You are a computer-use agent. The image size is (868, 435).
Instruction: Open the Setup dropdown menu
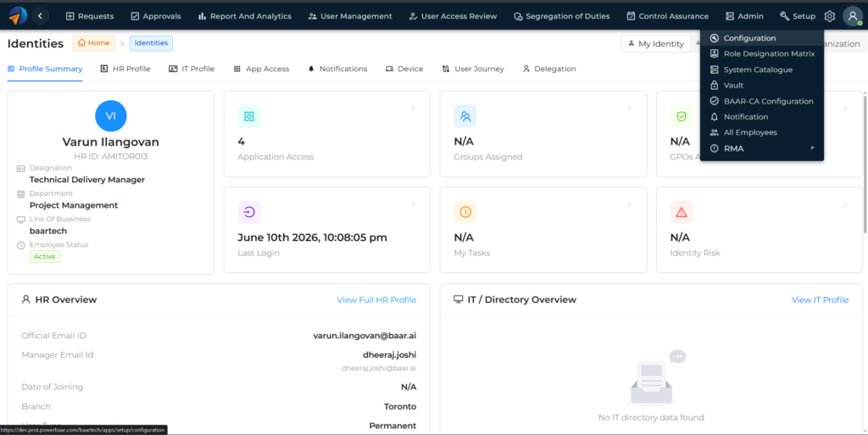click(x=797, y=16)
